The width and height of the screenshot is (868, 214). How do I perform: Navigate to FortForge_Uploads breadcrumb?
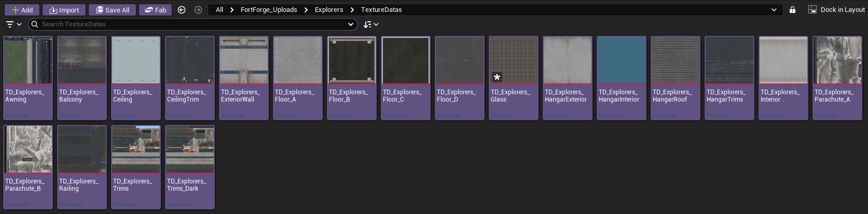(x=269, y=10)
